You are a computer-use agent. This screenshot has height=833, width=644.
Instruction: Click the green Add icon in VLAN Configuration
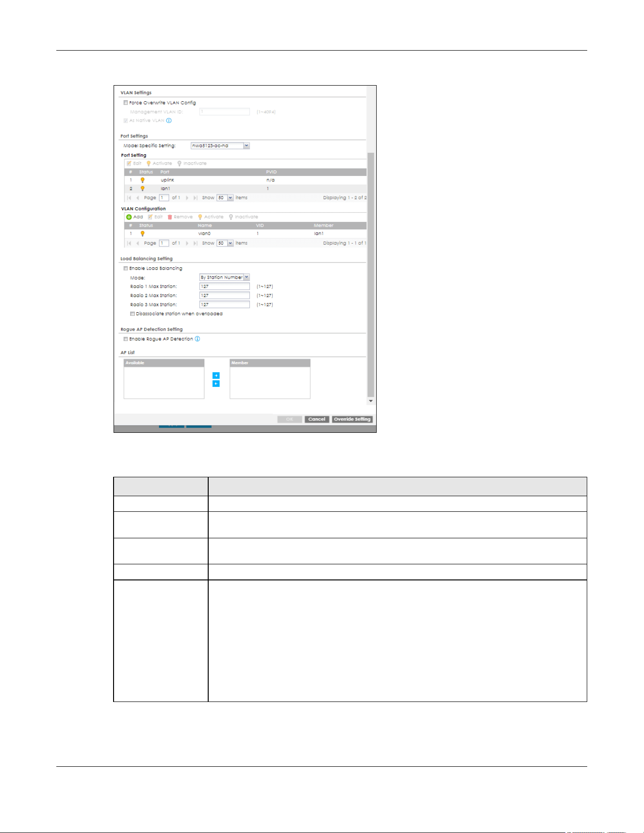[129, 217]
